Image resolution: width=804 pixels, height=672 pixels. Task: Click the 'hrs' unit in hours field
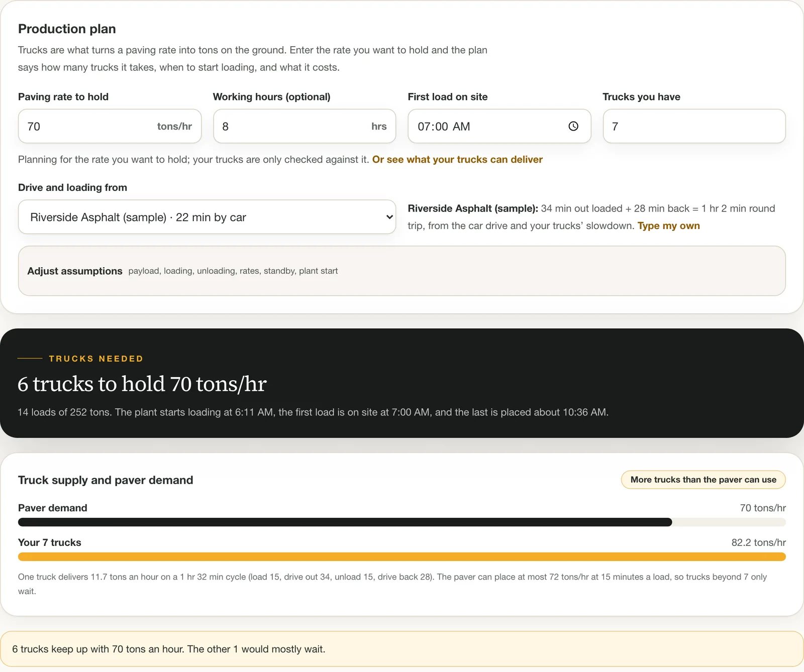379,126
